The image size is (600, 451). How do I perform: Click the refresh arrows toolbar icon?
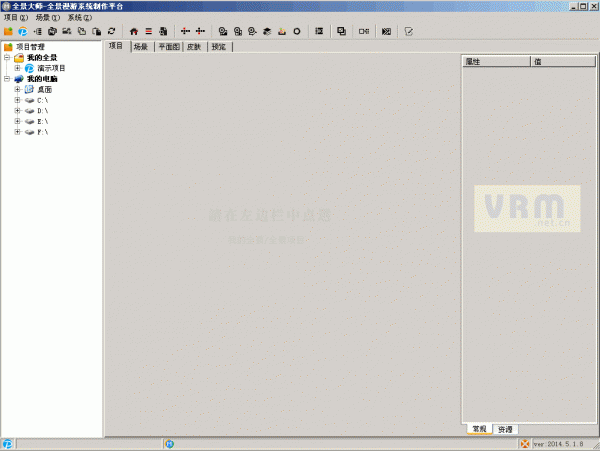(111, 31)
